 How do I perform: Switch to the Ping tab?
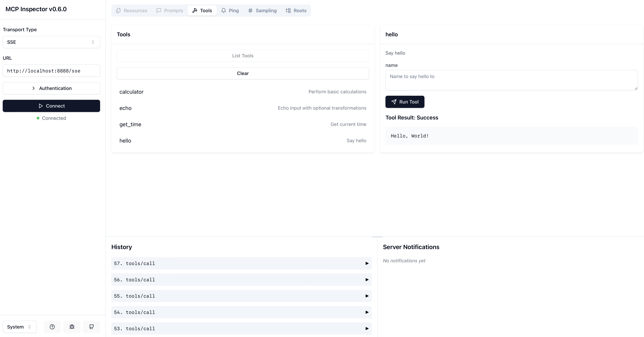[x=230, y=11]
